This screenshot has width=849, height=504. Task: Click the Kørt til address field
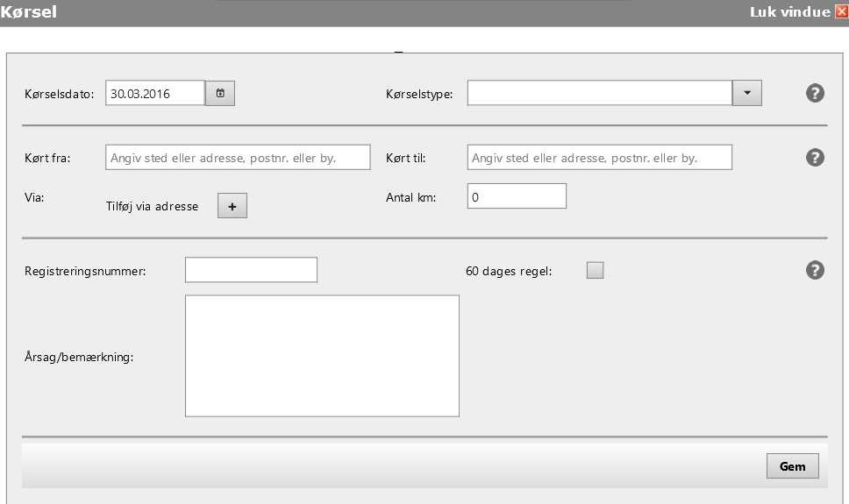point(599,158)
